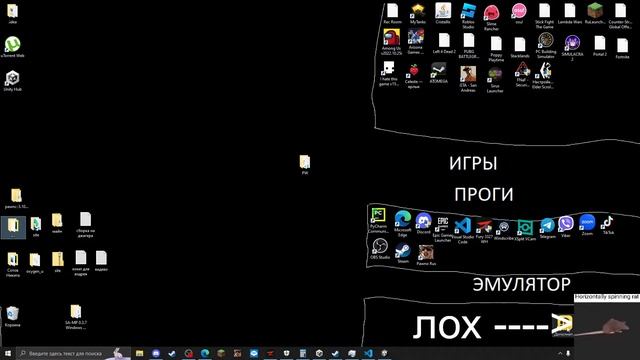Open File Explorer from the taskbar
Viewport: 640px width, 360px height.
[x=140, y=353]
